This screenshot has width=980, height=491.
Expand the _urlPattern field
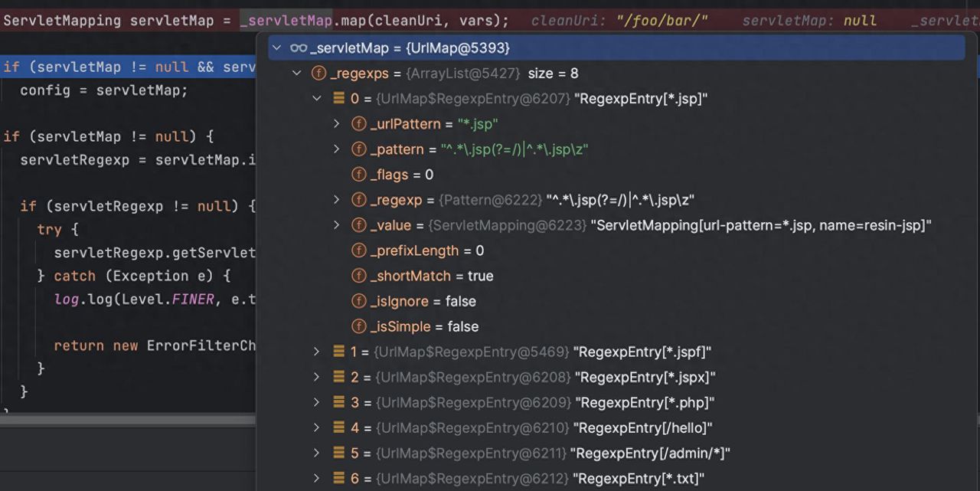pyautogui.click(x=337, y=124)
